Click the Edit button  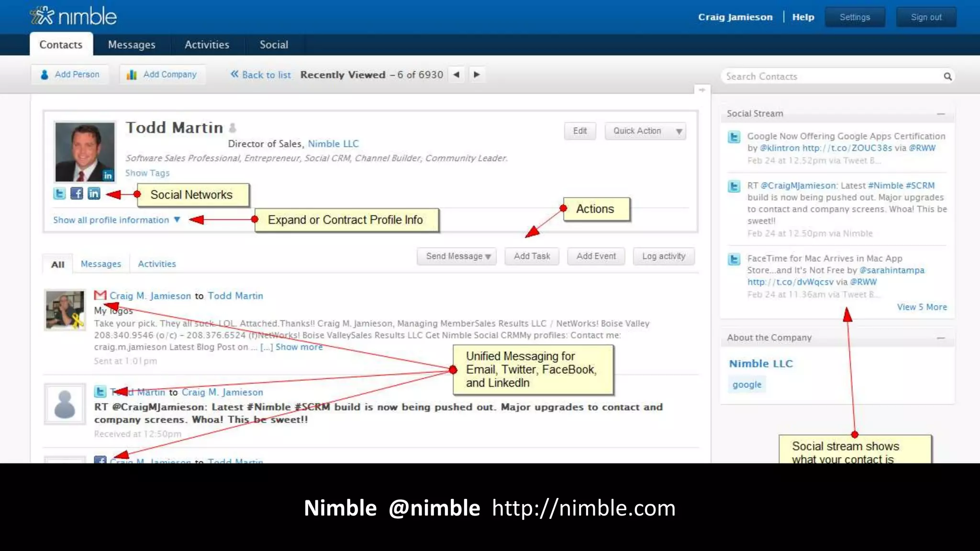pyautogui.click(x=580, y=131)
